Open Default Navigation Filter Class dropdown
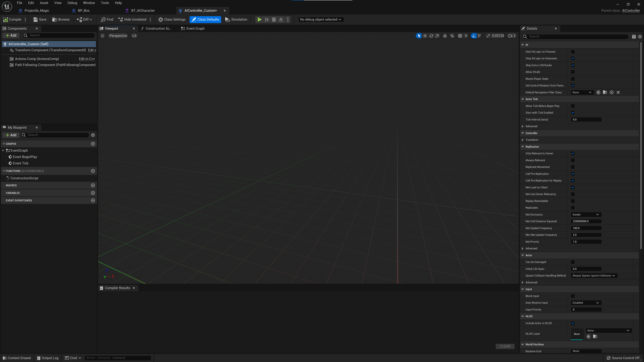 [x=582, y=93]
